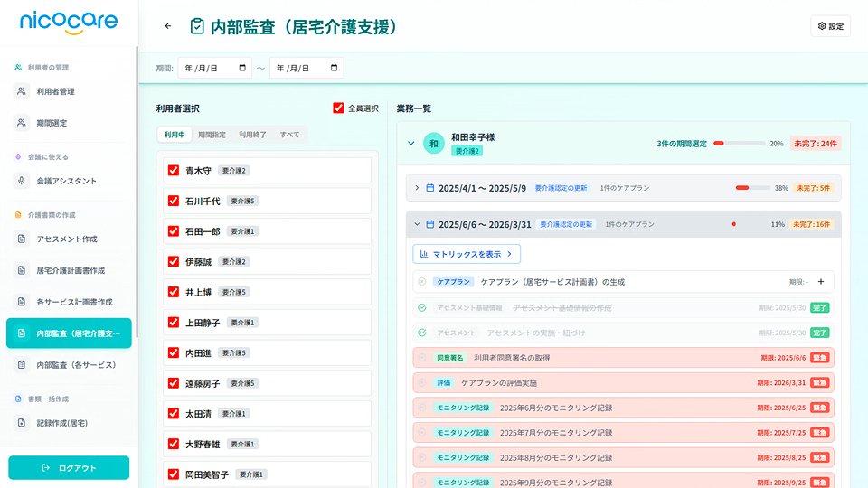Click the back arrow icon
Image resolution: width=868 pixels, height=488 pixels.
[x=168, y=26]
